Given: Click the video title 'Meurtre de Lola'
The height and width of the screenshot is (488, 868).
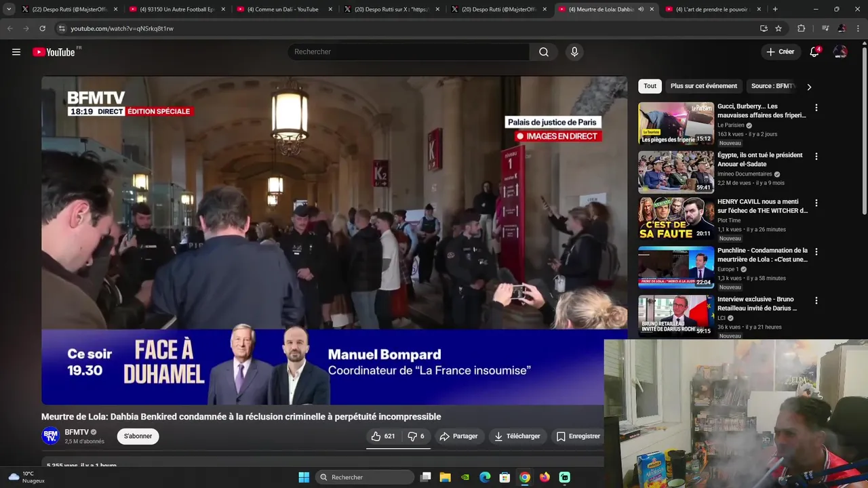Looking at the screenshot, I should click(241, 417).
